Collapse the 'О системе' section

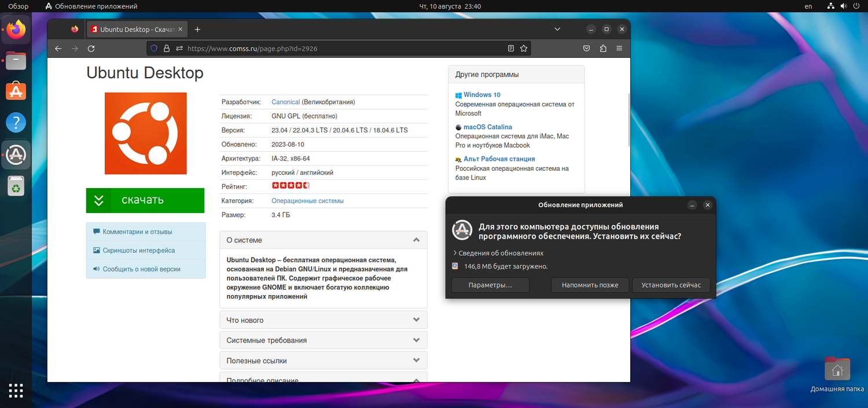pos(323,240)
